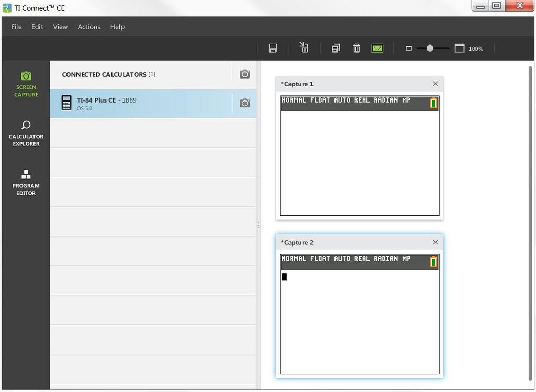Select the Capture 2 screen thumbnail
Image resolution: width=536 pixels, height=392 pixels.
click(x=360, y=314)
